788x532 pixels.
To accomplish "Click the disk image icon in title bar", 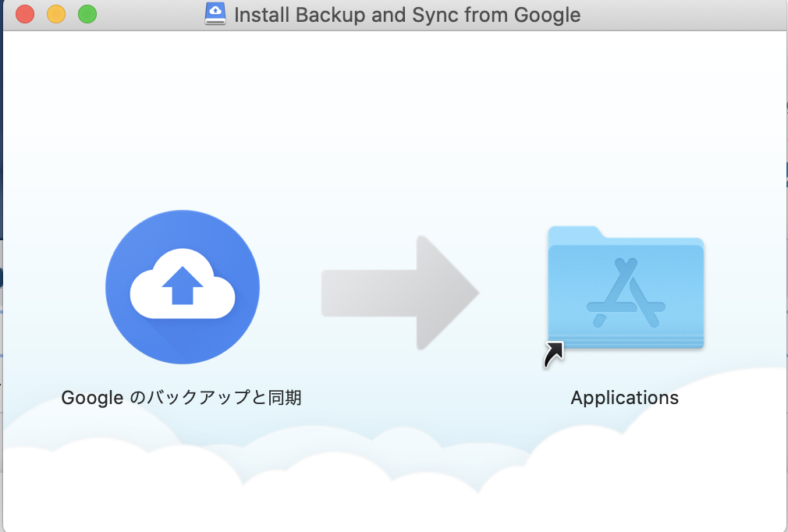I will (215, 14).
